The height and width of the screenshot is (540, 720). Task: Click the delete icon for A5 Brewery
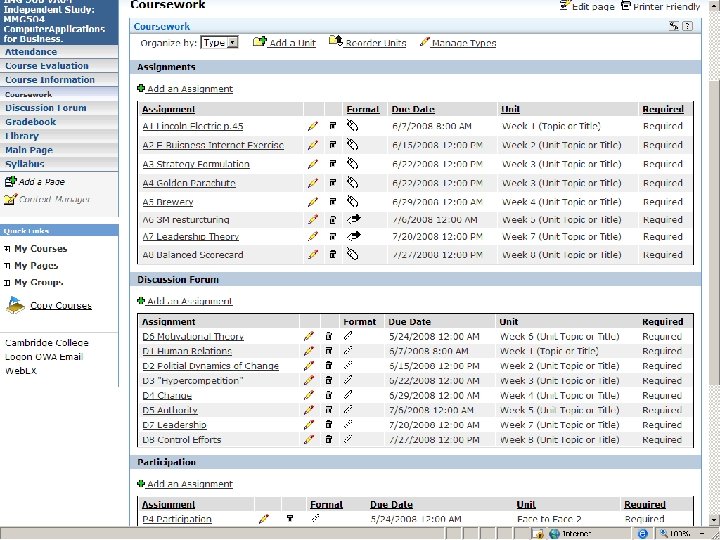point(333,202)
